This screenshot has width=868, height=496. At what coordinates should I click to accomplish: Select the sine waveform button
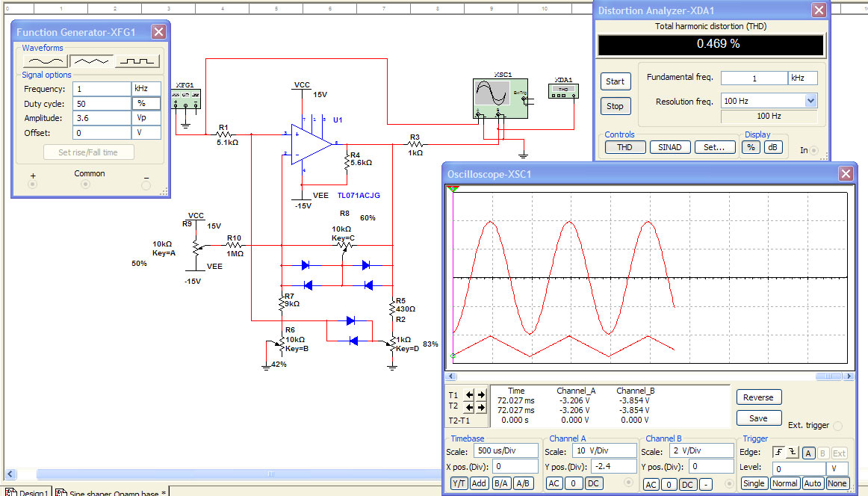pos(44,61)
